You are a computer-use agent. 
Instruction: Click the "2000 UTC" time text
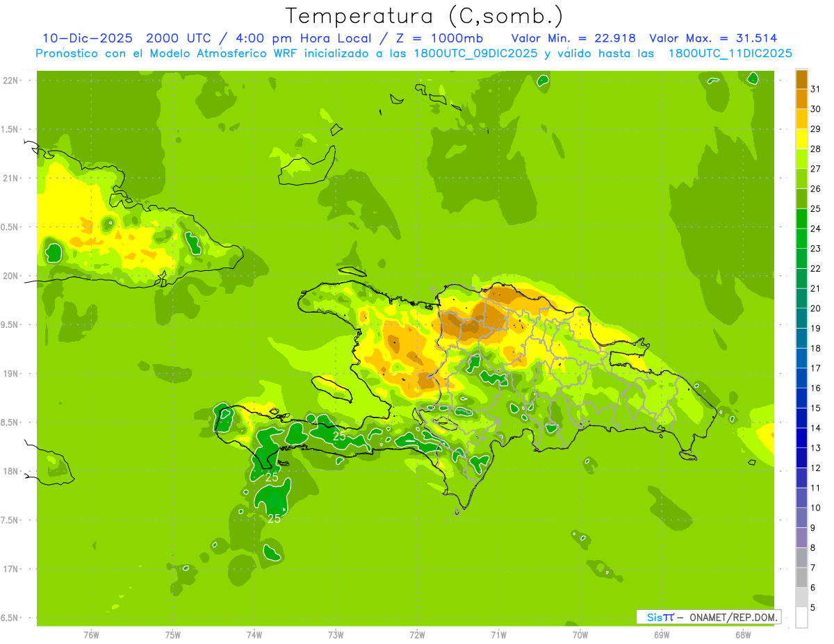[x=180, y=38]
